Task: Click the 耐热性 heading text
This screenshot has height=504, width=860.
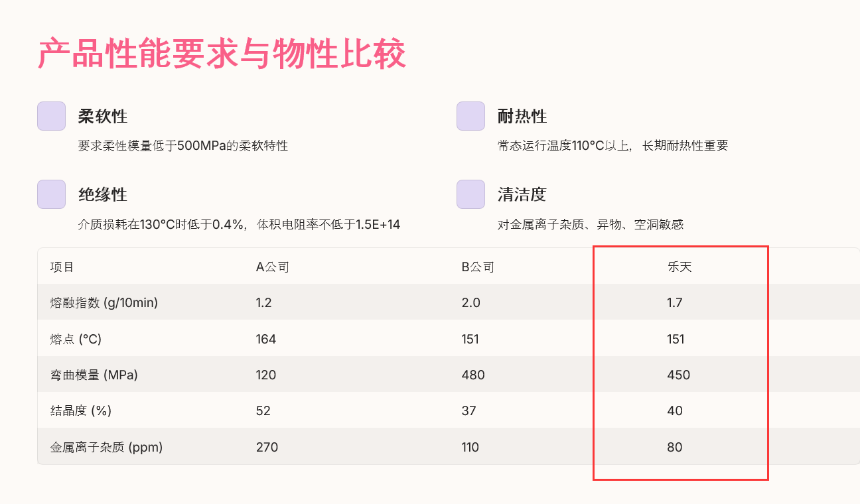Action: [x=522, y=117]
